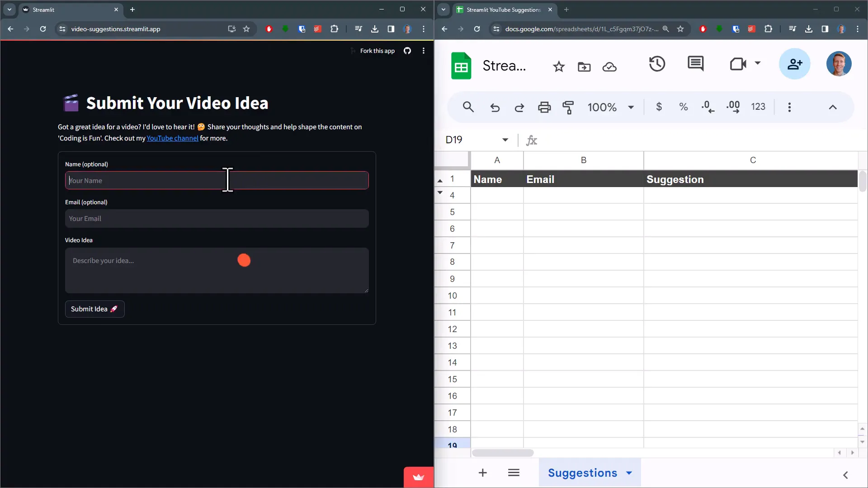Click the Submit Idea button

tap(94, 309)
